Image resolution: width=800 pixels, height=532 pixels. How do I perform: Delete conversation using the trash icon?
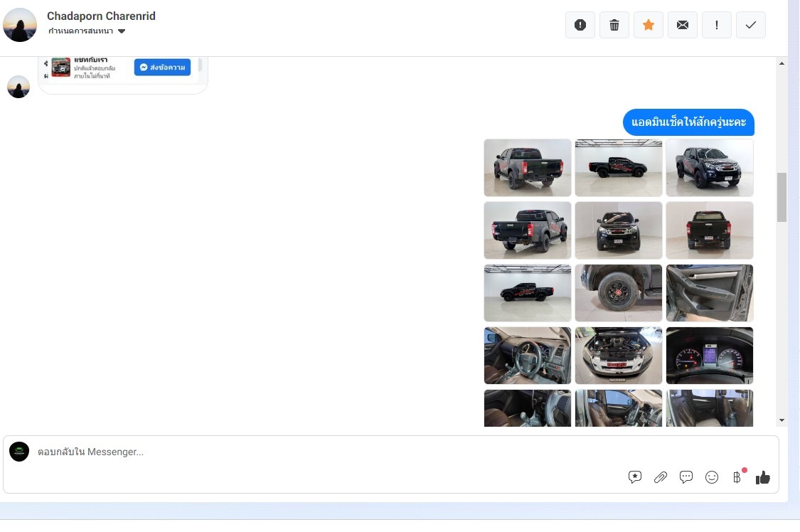[x=614, y=25]
